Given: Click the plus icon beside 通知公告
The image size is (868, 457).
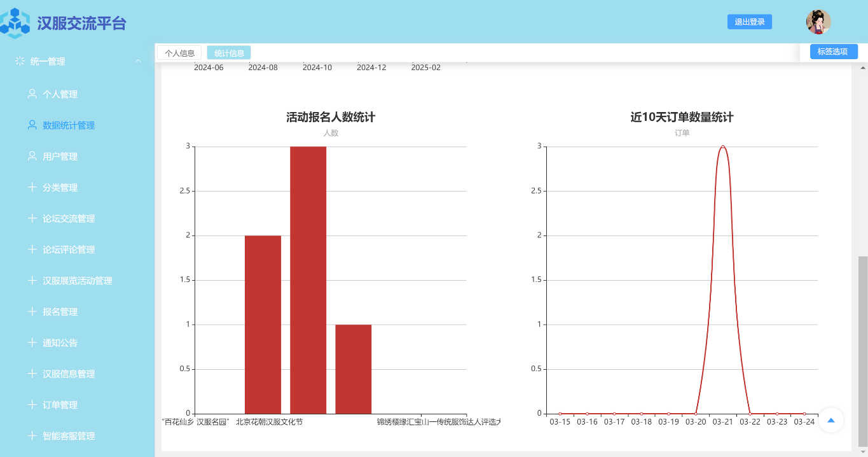Looking at the screenshot, I should (32, 342).
